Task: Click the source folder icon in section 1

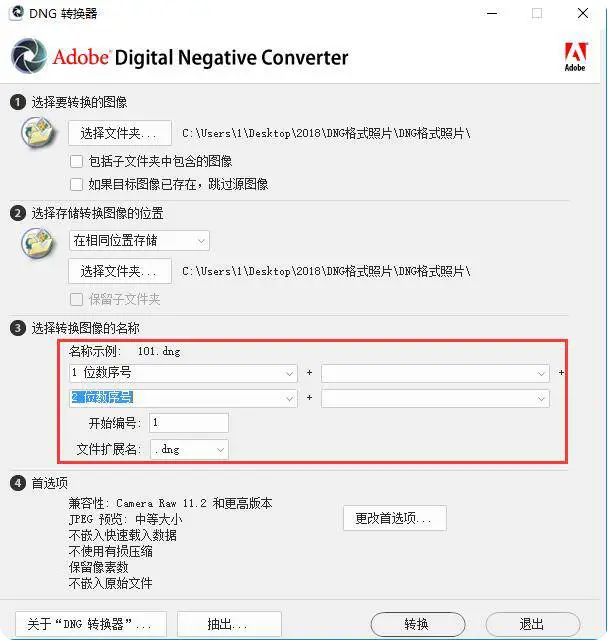Action: point(38,132)
